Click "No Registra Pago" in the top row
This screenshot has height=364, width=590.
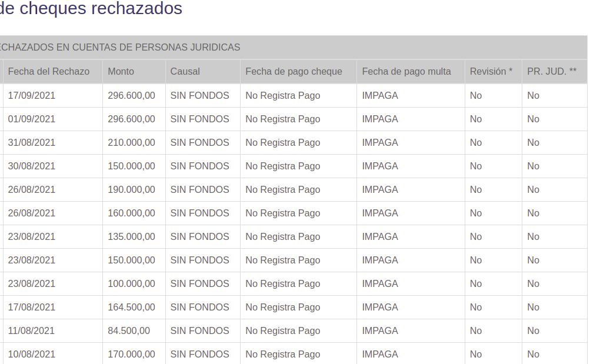coord(282,95)
